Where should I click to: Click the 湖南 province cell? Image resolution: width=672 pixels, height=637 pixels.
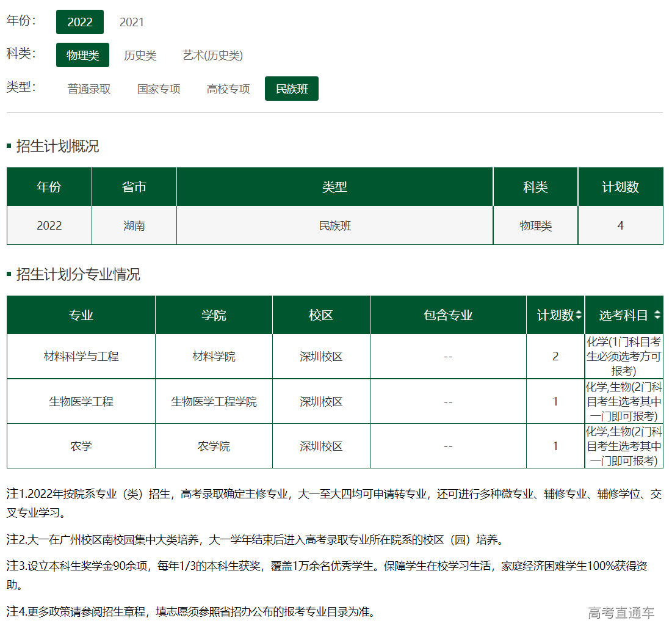pyautogui.click(x=134, y=225)
